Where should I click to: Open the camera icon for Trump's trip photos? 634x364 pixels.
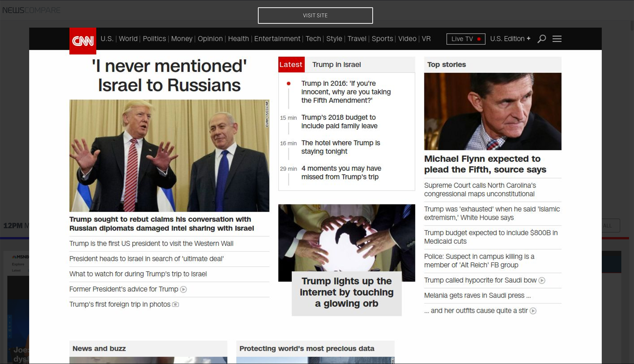click(x=175, y=304)
